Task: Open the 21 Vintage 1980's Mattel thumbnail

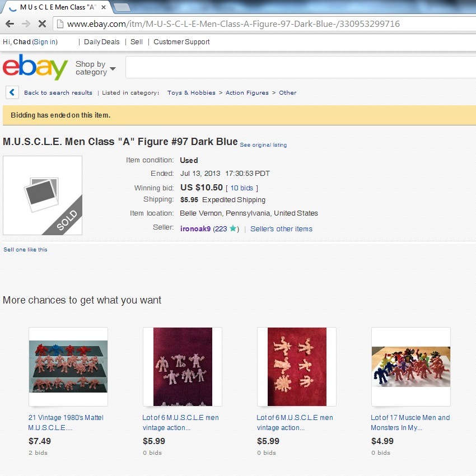Action: (68, 366)
